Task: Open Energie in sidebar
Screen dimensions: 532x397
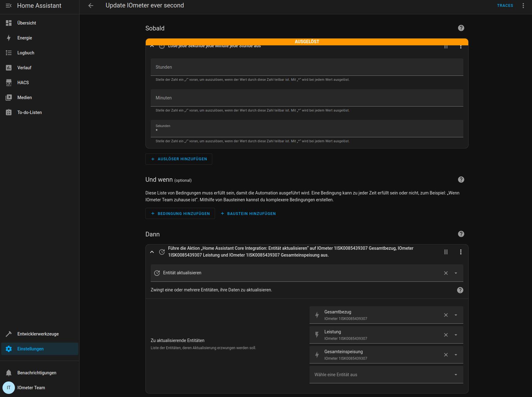Action: [40, 38]
